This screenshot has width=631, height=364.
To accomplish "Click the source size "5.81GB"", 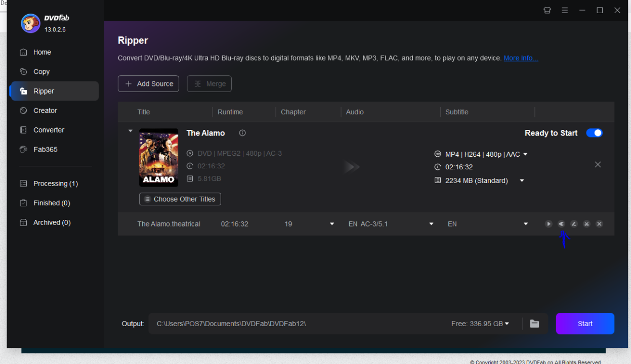I will coord(209,178).
